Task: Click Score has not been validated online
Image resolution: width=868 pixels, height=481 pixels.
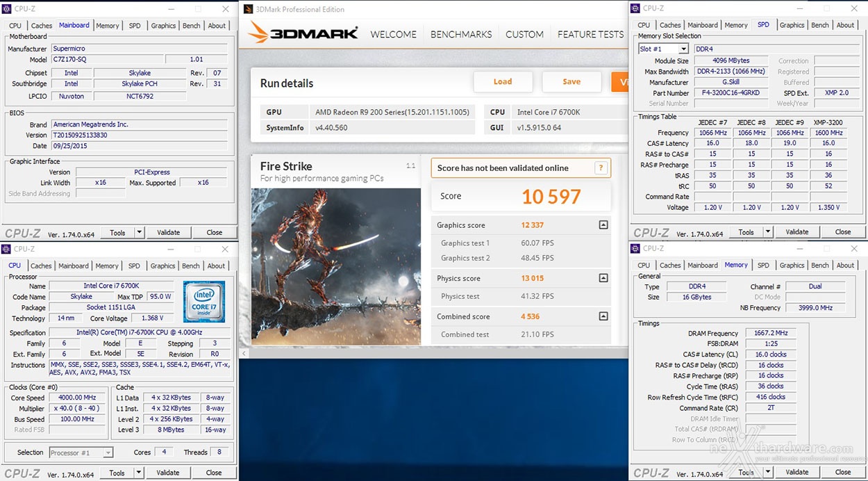Action: click(503, 168)
